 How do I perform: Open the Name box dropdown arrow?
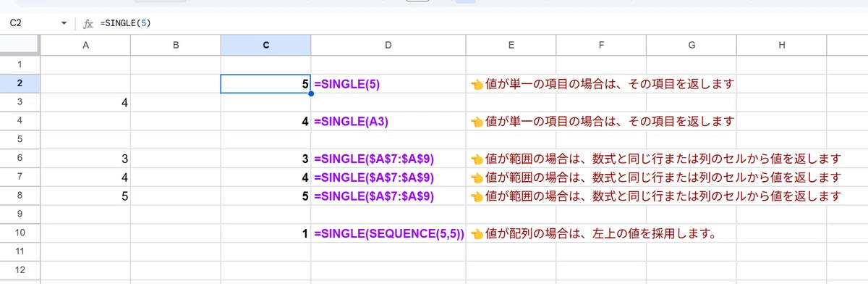[64, 24]
